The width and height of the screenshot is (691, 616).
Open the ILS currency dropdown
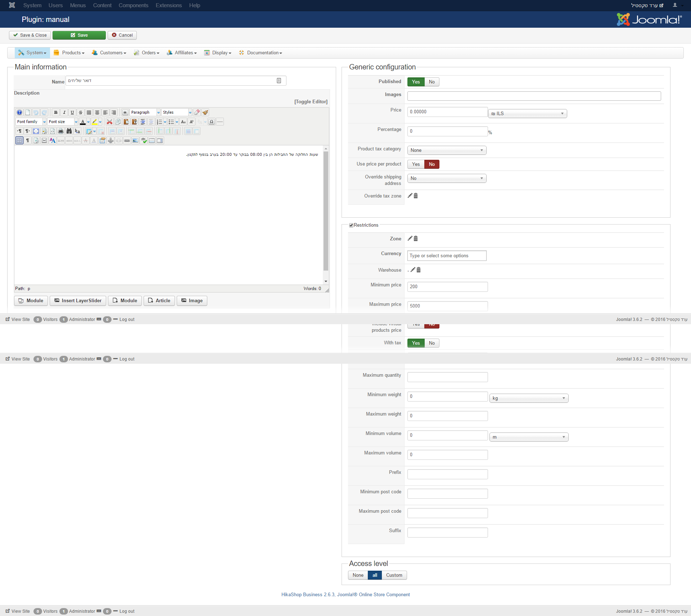pos(527,113)
